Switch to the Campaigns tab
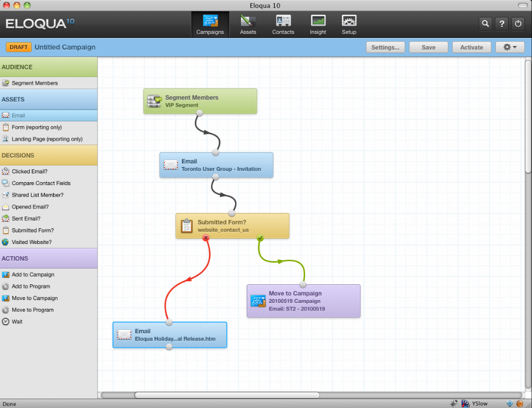This screenshot has height=408, width=532. pos(210,24)
